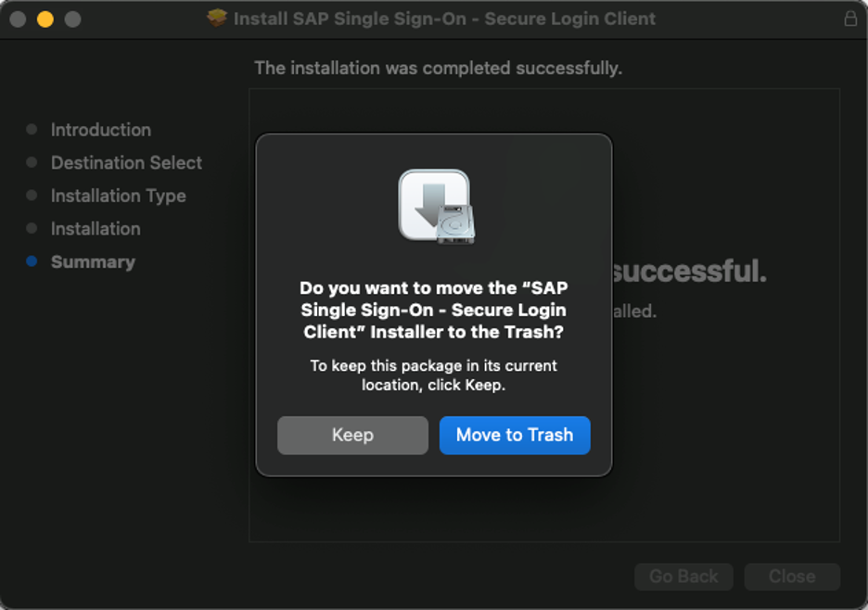868x610 pixels.
Task: Select the Summary step in sidebar
Action: tap(93, 261)
